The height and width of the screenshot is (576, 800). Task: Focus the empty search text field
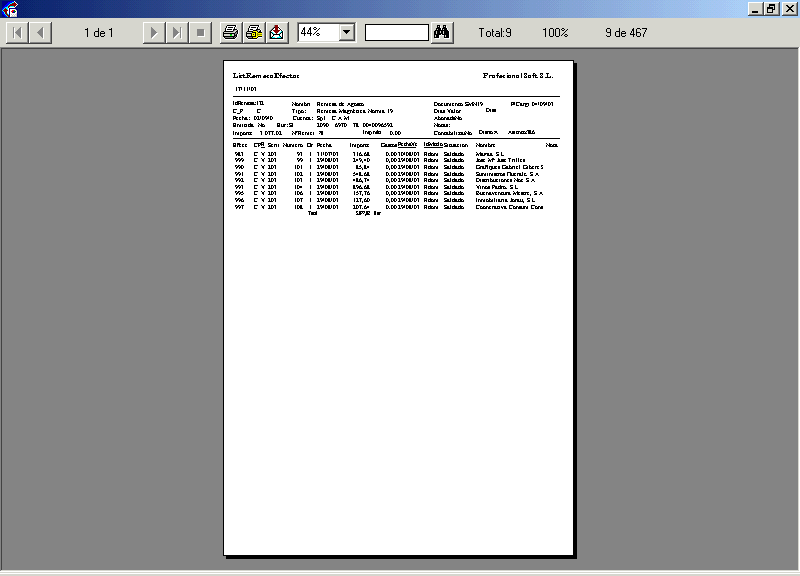click(x=396, y=33)
